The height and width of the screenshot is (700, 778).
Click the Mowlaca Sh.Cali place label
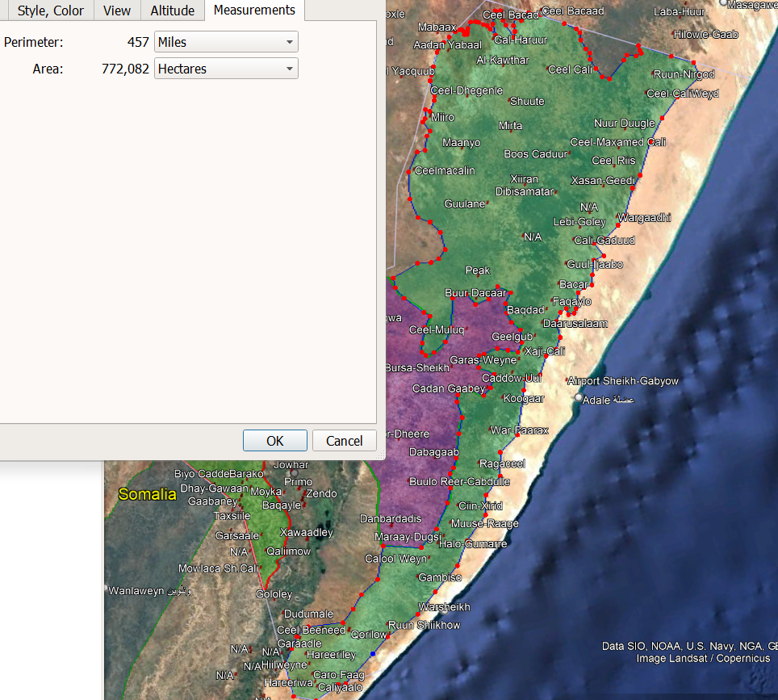[218, 568]
